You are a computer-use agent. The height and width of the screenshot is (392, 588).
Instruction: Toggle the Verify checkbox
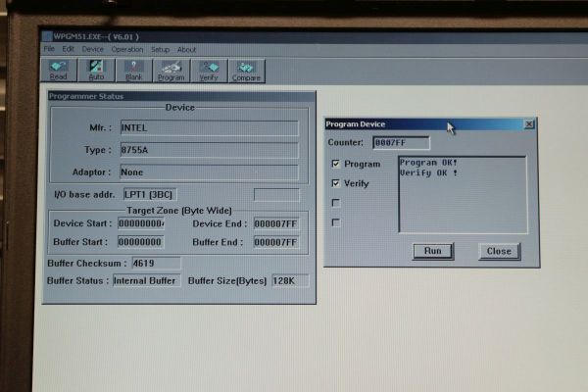(336, 183)
